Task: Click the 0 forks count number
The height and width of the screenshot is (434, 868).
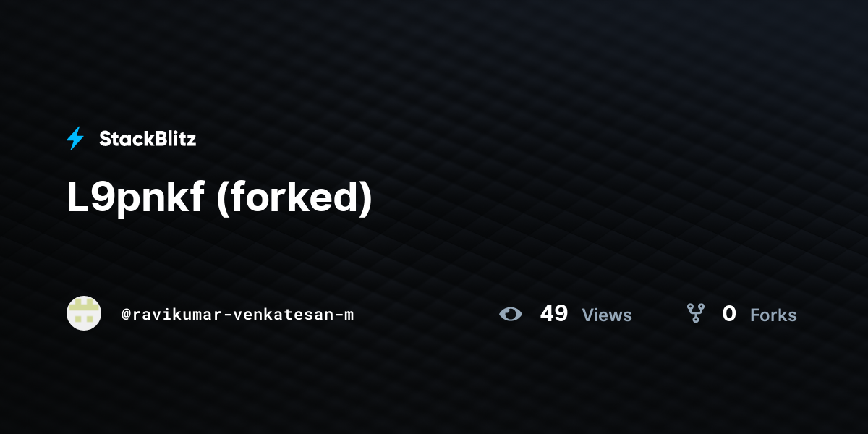Action: [729, 314]
